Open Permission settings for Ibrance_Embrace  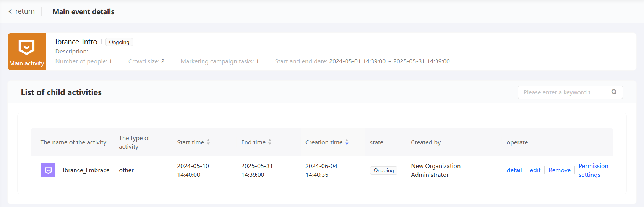click(x=593, y=170)
